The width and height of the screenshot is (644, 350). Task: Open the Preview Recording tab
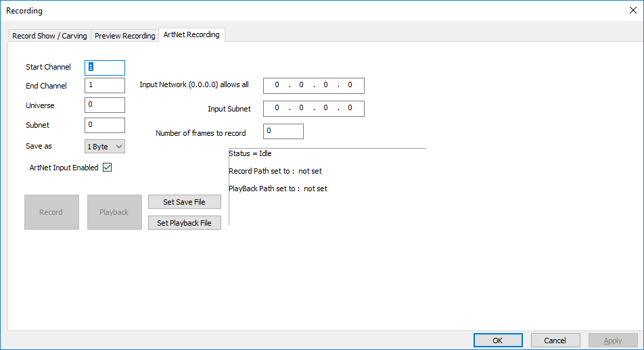coord(125,36)
